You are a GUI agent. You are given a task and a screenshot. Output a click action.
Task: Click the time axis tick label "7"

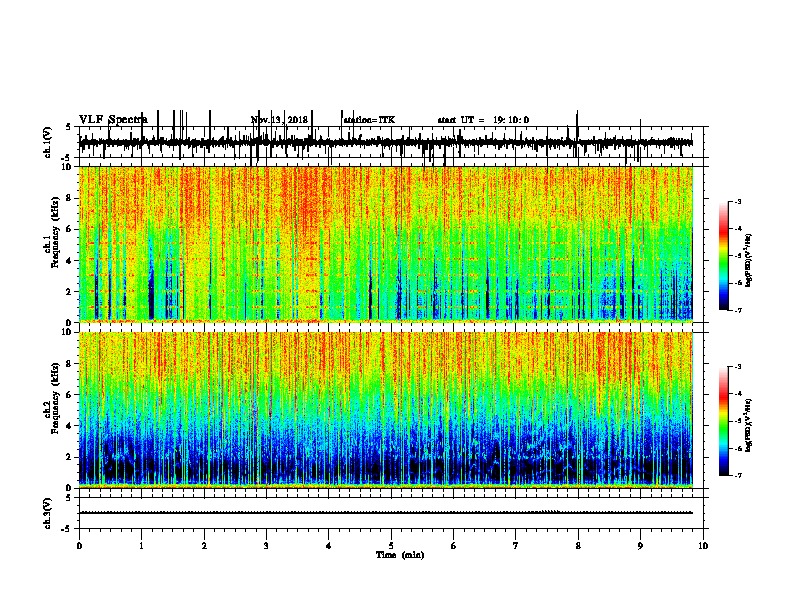pyautogui.click(x=516, y=545)
